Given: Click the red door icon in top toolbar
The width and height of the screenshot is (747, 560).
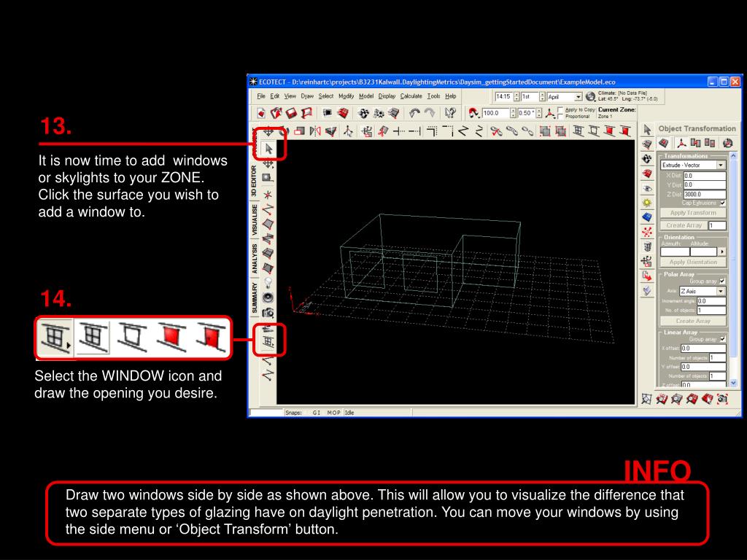Looking at the screenshot, I should (x=624, y=131).
